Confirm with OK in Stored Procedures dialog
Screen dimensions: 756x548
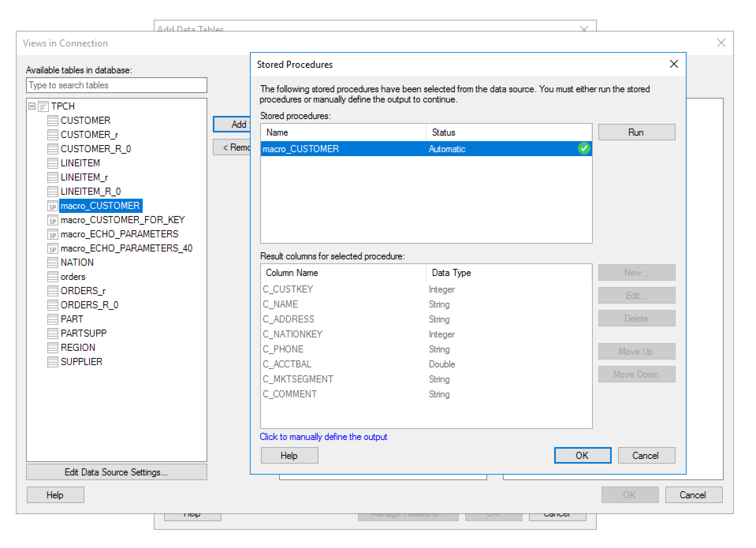pyautogui.click(x=582, y=455)
